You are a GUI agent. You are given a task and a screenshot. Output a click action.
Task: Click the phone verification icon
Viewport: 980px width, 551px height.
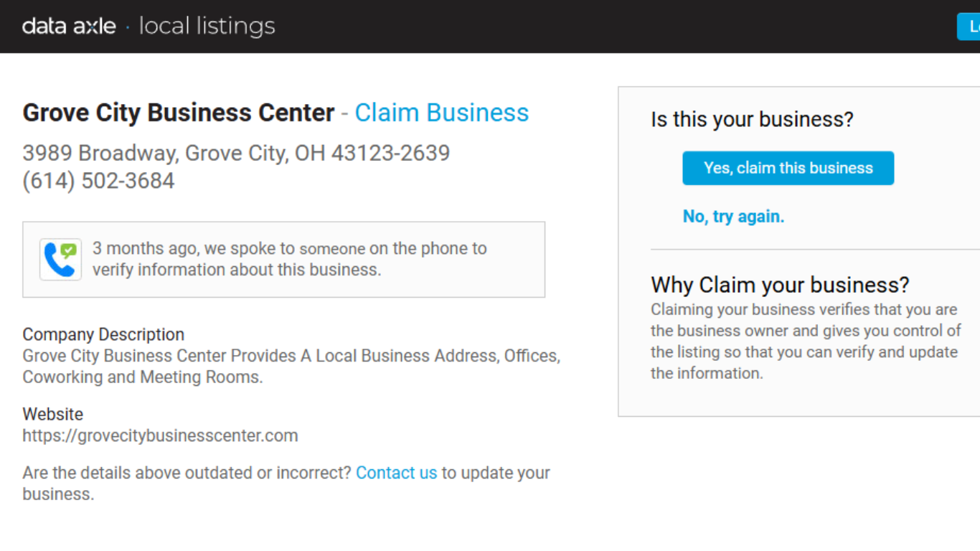coord(60,259)
